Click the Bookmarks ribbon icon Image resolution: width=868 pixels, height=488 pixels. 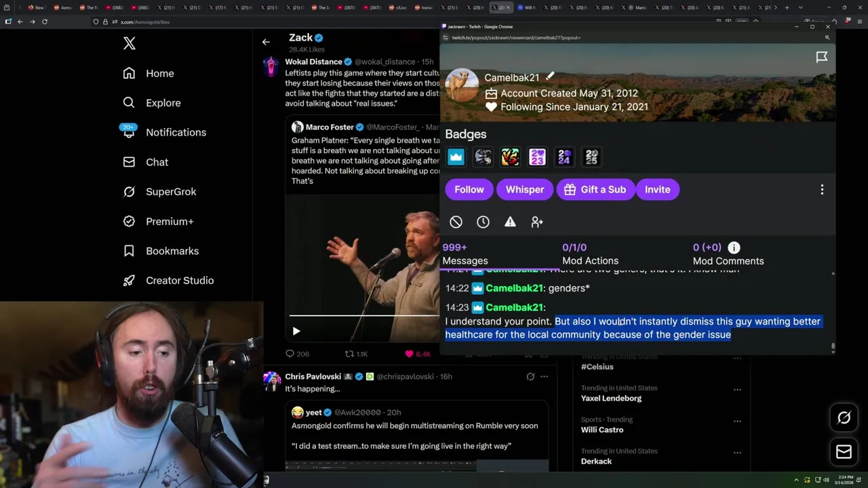click(129, 251)
